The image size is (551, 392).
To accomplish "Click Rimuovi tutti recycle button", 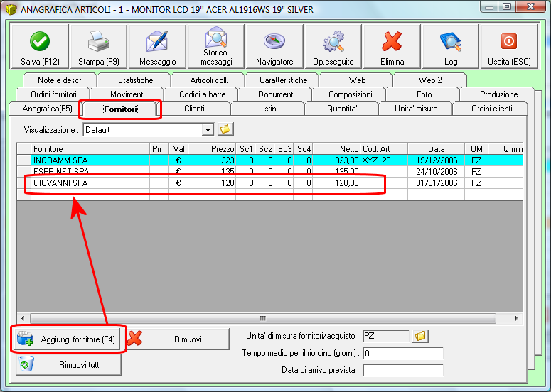I will click(68, 364).
